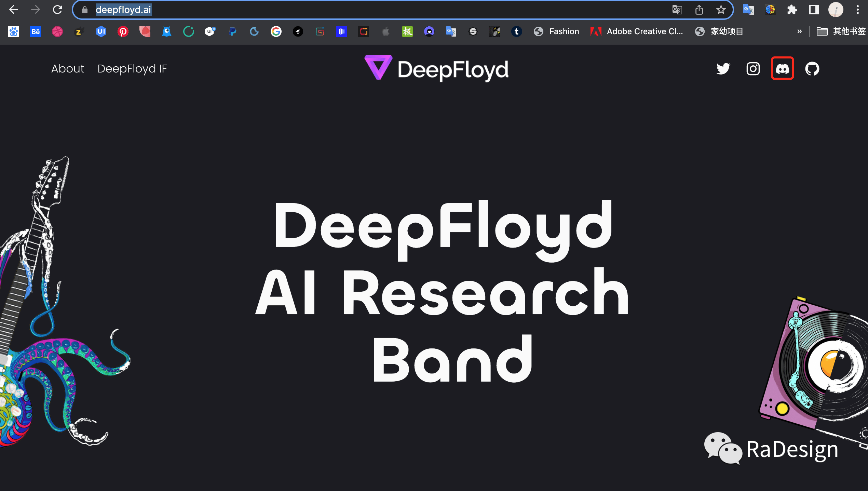Open the colorful brain extension

(x=770, y=10)
